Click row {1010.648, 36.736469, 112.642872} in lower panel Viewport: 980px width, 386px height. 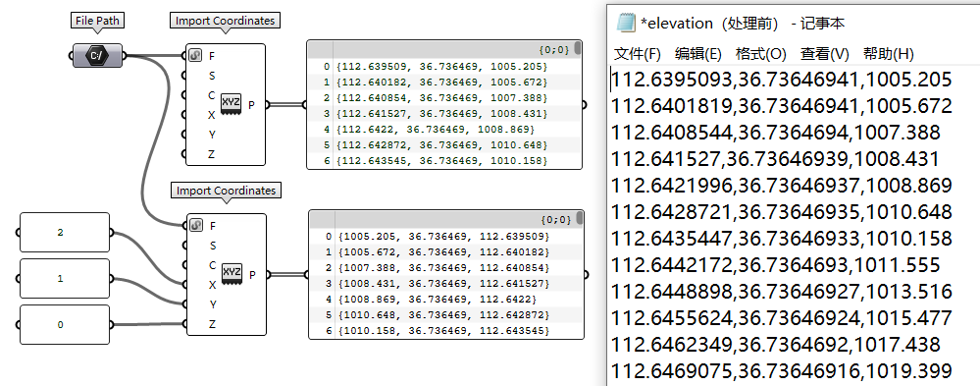point(442,314)
